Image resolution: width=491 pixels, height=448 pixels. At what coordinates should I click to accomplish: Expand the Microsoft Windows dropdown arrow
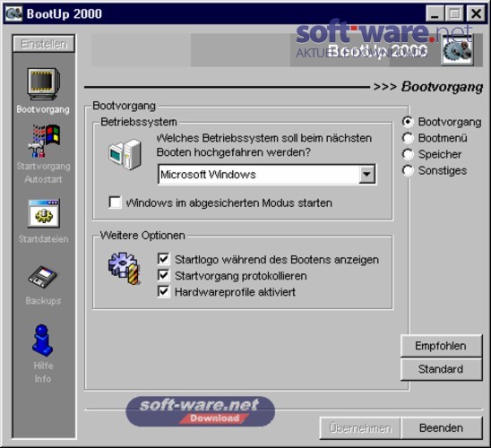pos(366,174)
